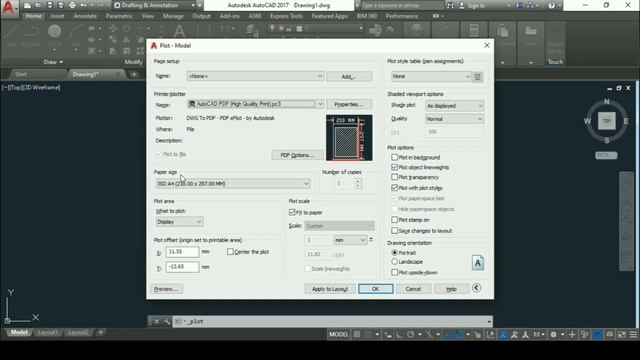Click the add layout plus icon
This screenshot has height=360, width=640.
(100, 333)
